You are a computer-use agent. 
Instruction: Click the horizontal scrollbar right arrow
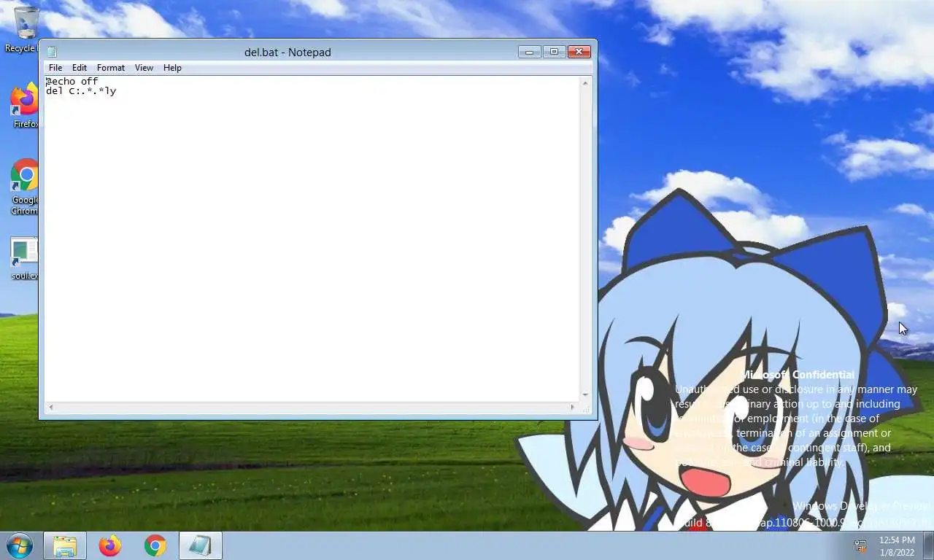[x=573, y=407]
